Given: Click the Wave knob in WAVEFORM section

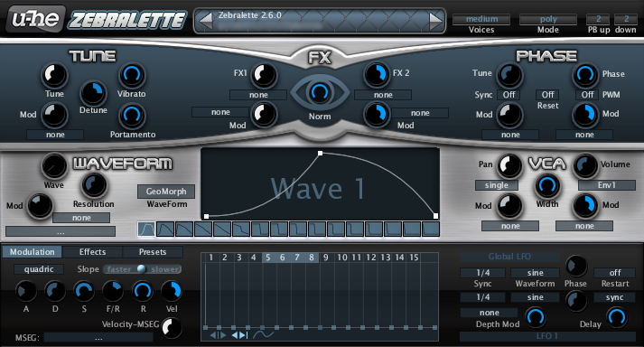Looking at the screenshot, I should point(54,165).
